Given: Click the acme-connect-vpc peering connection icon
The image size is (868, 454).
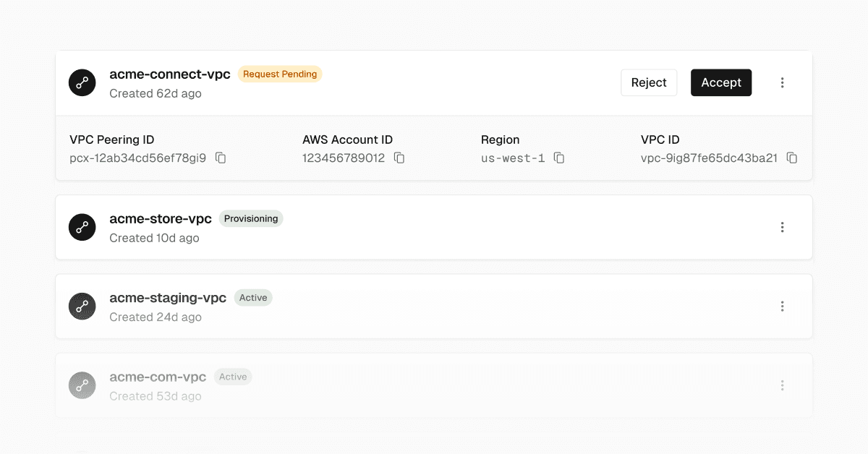Looking at the screenshot, I should [82, 82].
